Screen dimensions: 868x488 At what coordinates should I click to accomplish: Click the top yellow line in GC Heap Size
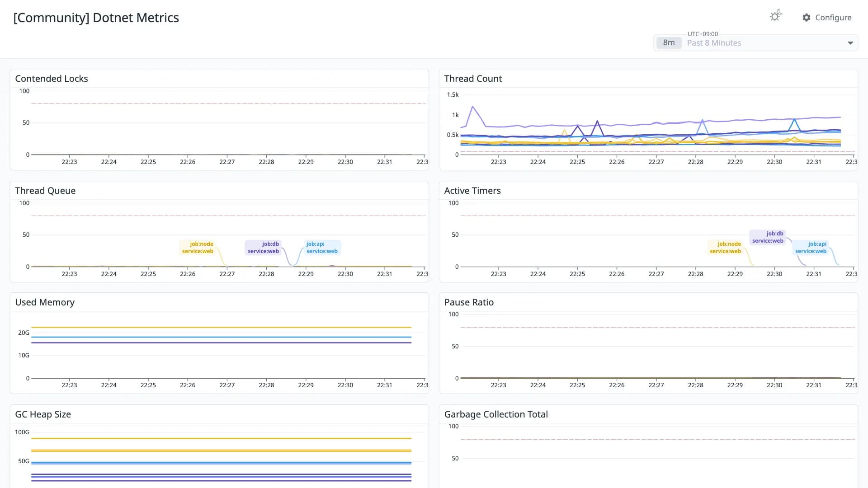221,438
